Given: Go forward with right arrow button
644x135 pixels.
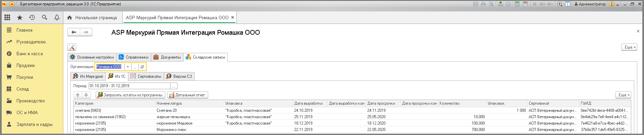Looking at the screenshot, I should (x=86, y=32).
